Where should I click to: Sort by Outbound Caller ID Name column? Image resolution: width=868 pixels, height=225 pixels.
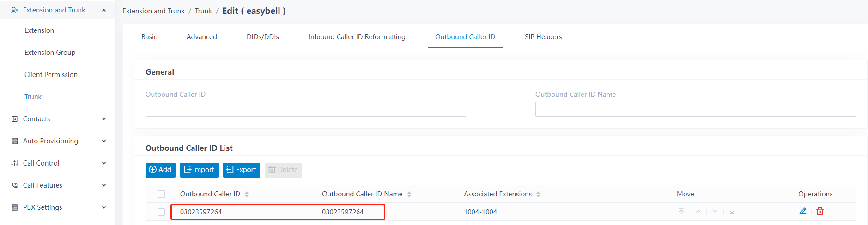click(x=409, y=195)
